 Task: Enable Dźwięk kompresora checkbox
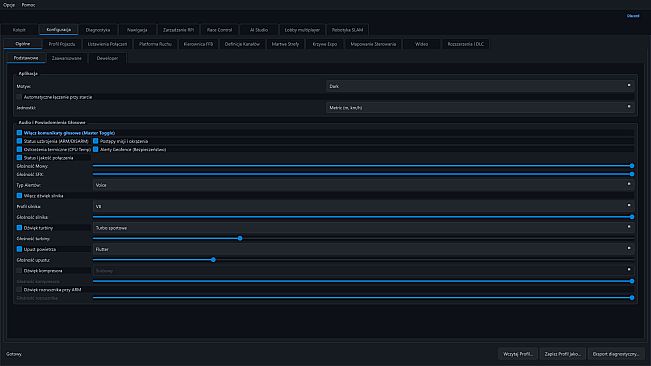[19, 271]
